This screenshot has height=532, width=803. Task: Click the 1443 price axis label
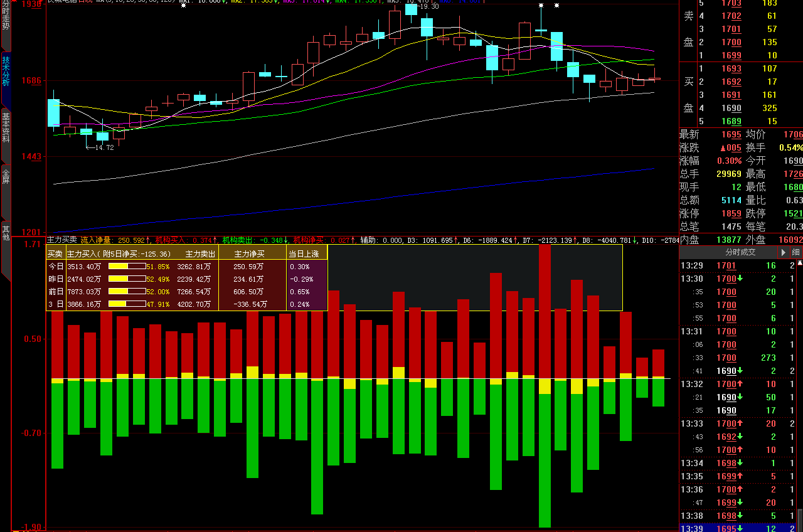pyautogui.click(x=31, y=156)
